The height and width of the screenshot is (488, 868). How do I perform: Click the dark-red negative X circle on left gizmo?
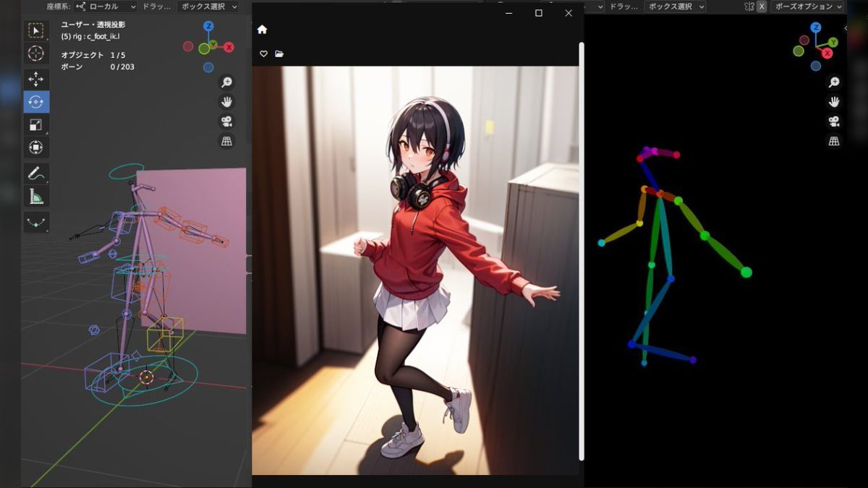click(x=188, y=46)
